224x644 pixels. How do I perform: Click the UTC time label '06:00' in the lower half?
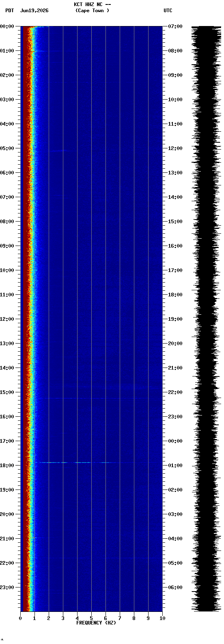click(x=175, y=587)
